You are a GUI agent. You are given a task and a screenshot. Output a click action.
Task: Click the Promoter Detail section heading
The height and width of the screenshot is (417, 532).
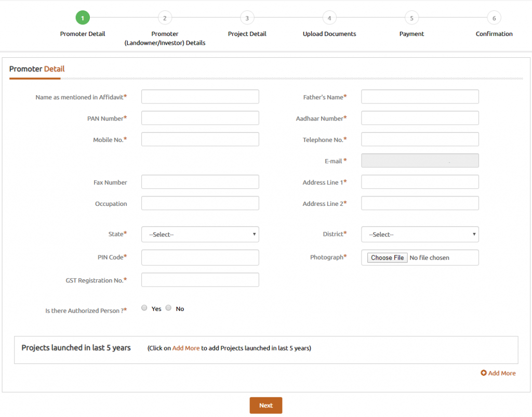tap(37, 69)
